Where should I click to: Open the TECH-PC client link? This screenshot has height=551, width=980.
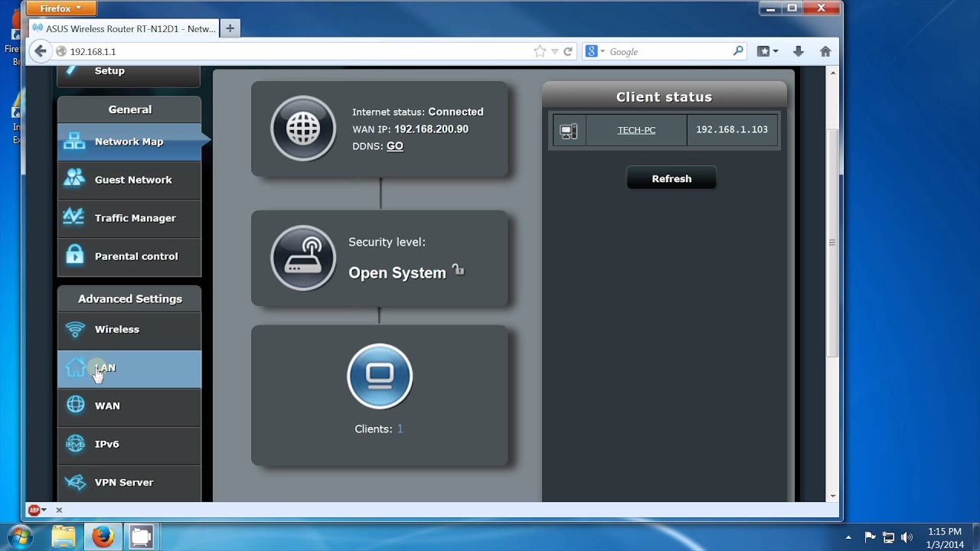click(x=636, y=130)
